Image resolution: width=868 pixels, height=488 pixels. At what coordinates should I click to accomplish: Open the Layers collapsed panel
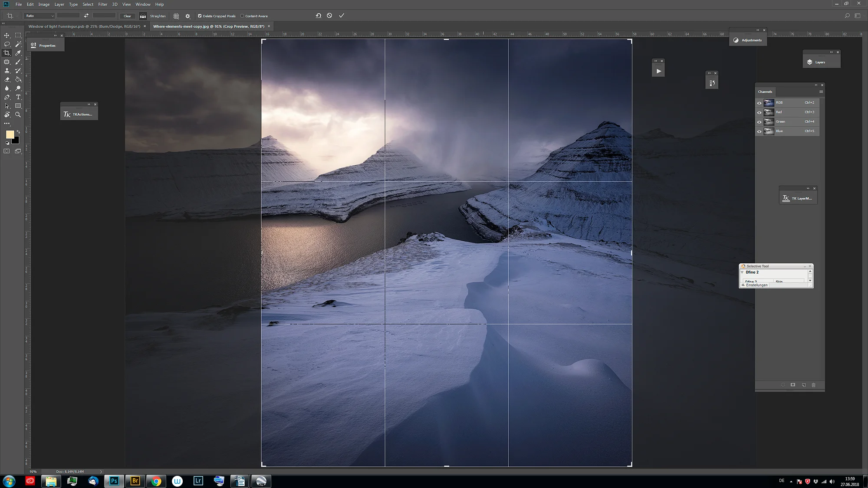(x=821, y=62)
